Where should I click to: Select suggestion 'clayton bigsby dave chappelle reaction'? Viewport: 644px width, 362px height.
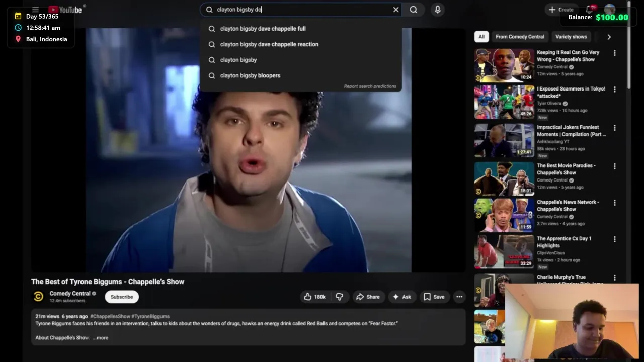tap(301, 44)
